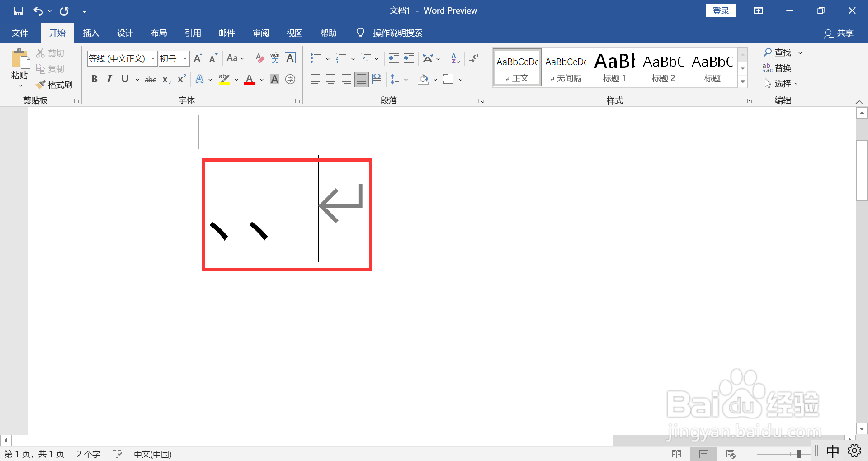Click the Copy (复制) icon
Image resolution: width=868 pixels, height=461 pixels.
[41, 69]
